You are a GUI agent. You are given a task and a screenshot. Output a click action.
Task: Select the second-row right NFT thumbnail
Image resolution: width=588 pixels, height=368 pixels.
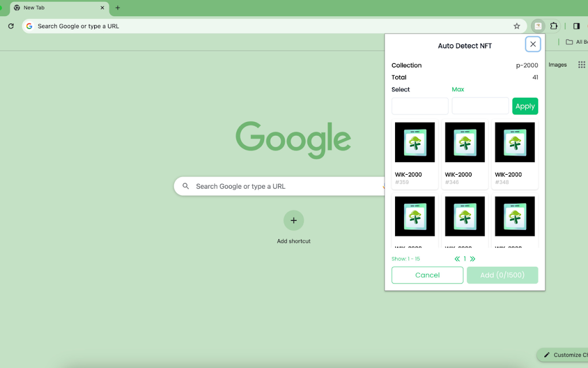pyautogui.click(x=515, y=216)
